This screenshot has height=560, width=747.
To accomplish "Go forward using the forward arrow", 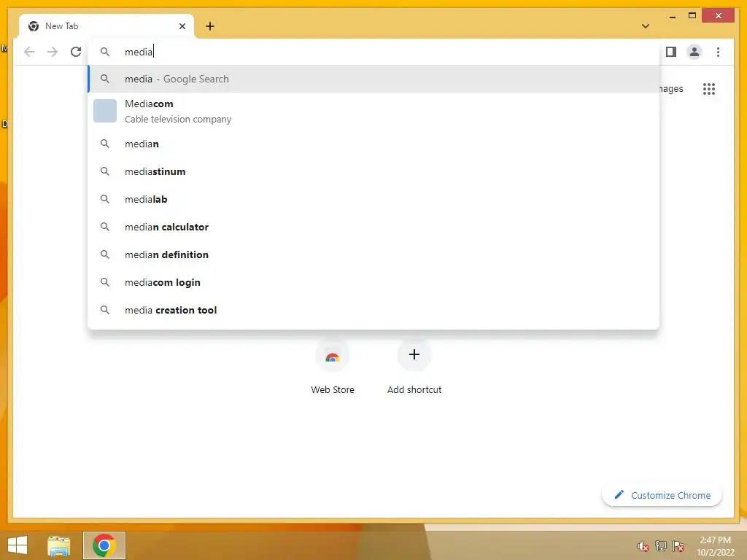I will [x=53, y=52].
